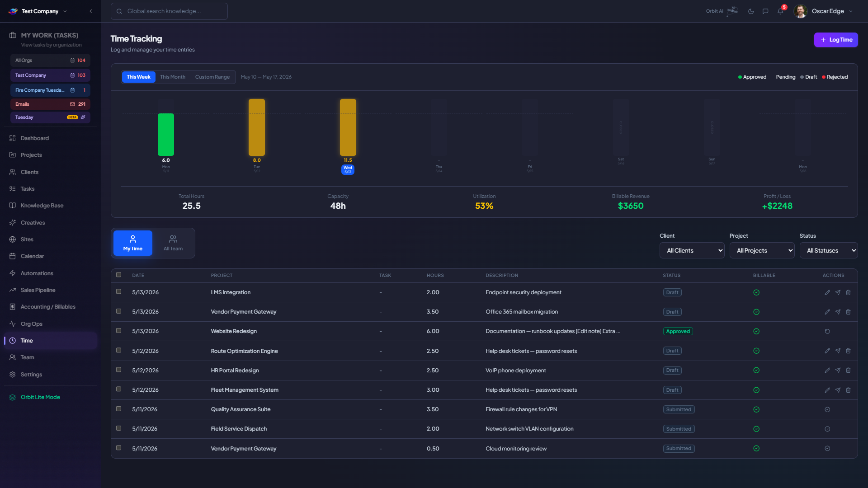Switch to All Team tab

[x=173, y=243]
